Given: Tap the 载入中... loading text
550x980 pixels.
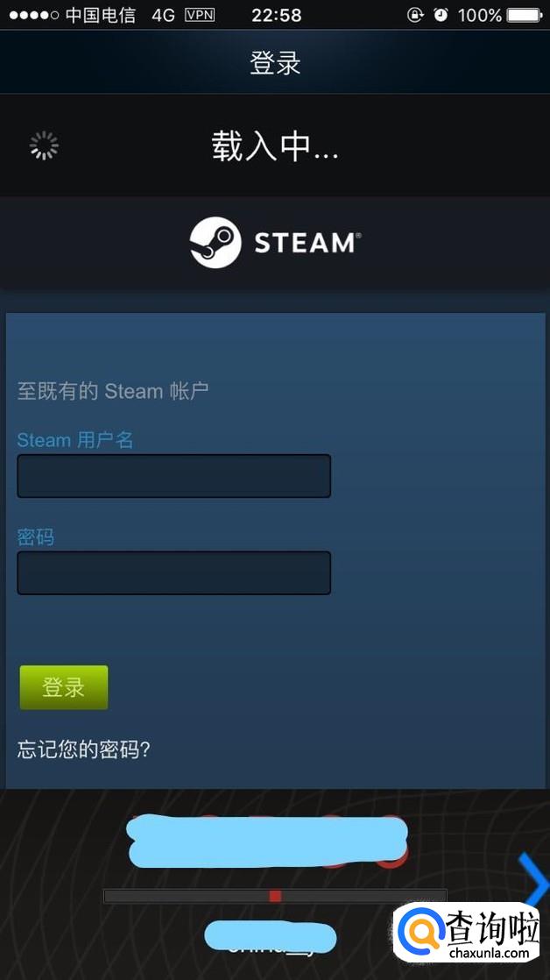Looking at the screenshot, I should (x=275, y=146).
